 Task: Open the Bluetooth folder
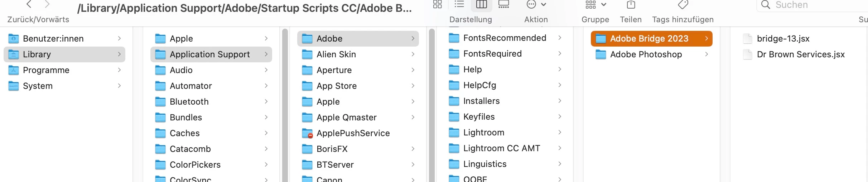click(x=211, y=101)
